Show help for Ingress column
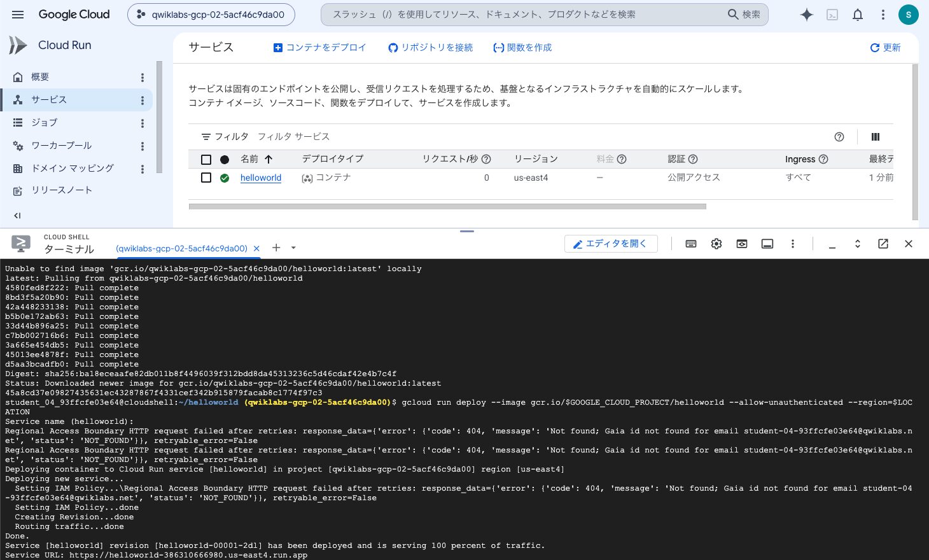The width and height of the screenshot is (929, 560). coord(823,159)
